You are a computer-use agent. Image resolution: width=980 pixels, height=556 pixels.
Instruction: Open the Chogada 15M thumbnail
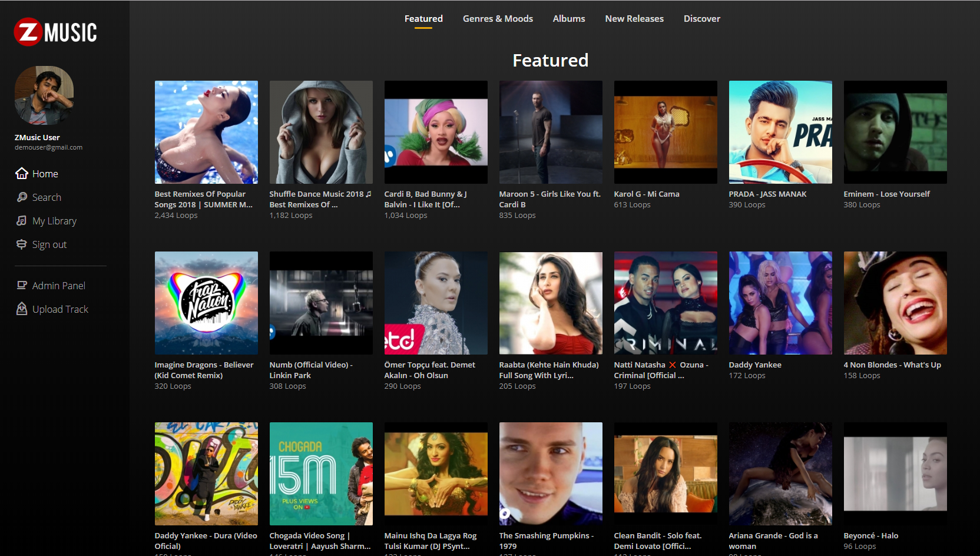[x=321, y=474]
